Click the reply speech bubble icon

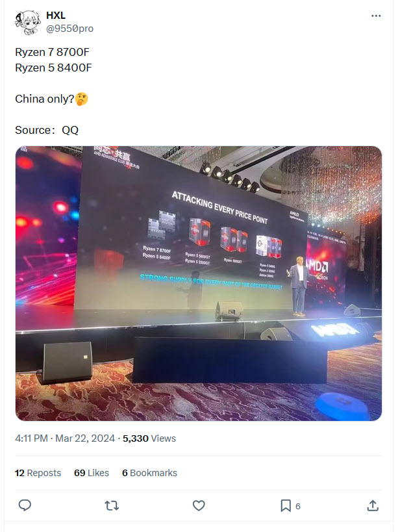(x=25, y=505)
